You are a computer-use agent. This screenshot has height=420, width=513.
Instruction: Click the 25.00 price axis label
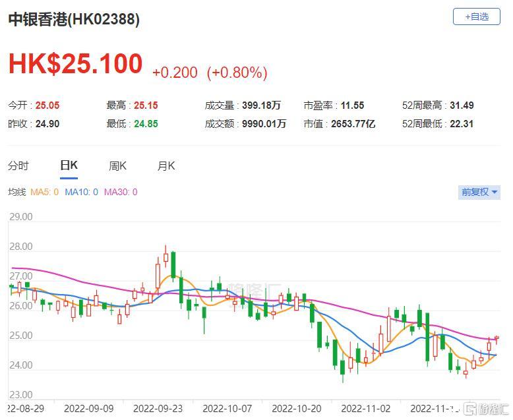tap(21, 336)
